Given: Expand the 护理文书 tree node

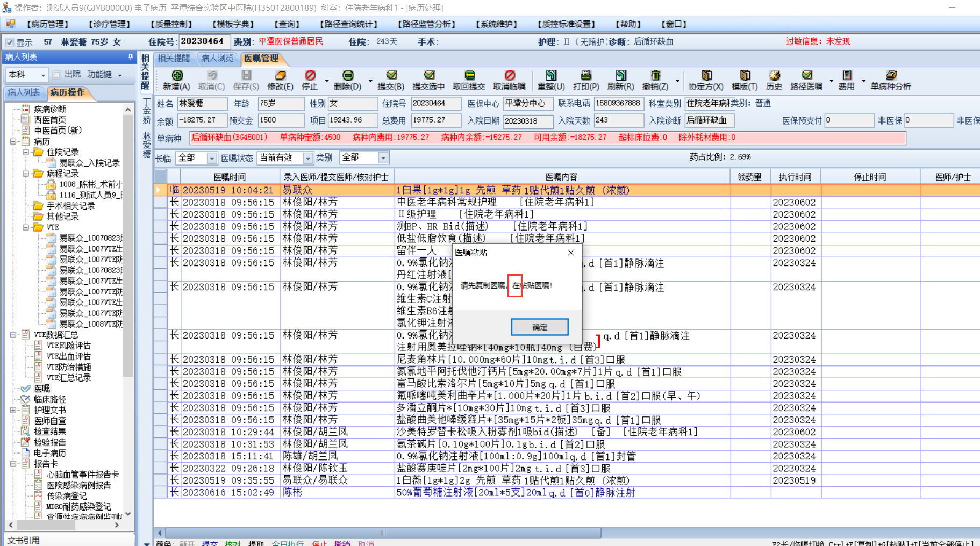Looking at the screenshot, I should tap(13, 410).
